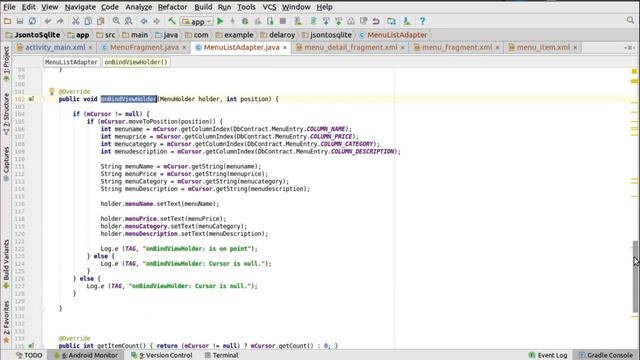The height and width of the screenshot is (360, 640).
Task: Click the toolbar undo-revert curved arrow icon
Action: (x=376, y=21)
